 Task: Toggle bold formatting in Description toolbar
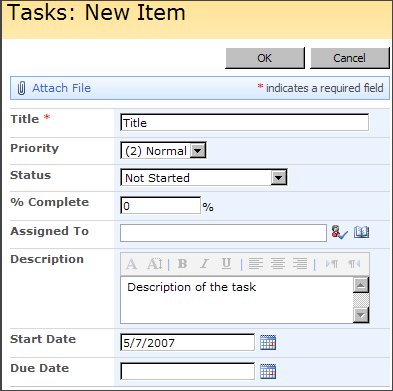[x=182, y=264]
